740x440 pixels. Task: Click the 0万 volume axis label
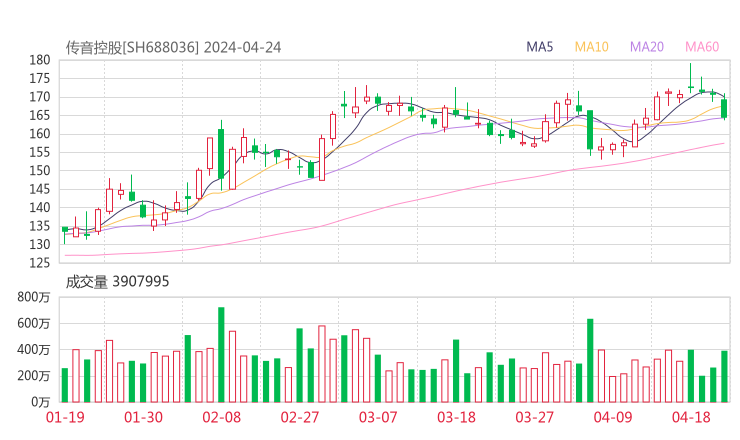(x=41, y=402)
